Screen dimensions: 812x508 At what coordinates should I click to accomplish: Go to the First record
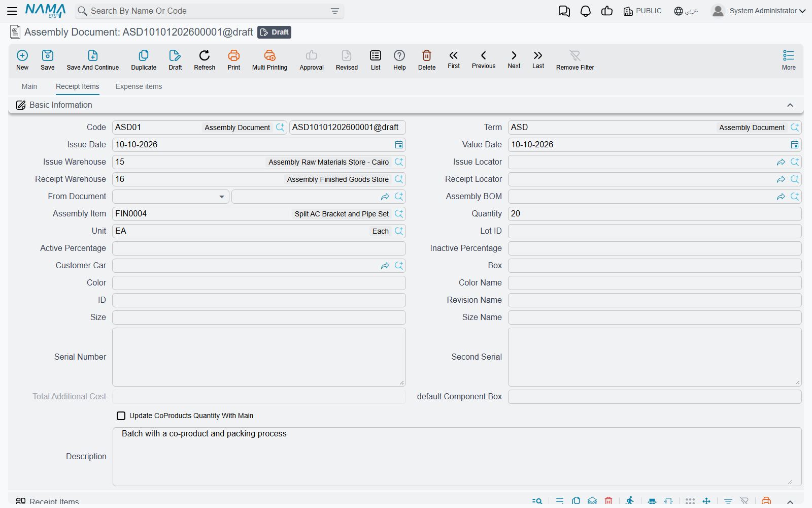pyautogui.click(x=454, y=59)
